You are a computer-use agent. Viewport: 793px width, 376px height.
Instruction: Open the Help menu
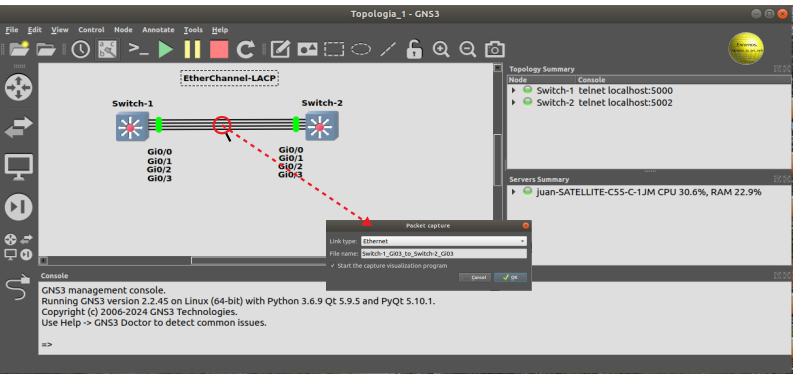tap(220, 30)
